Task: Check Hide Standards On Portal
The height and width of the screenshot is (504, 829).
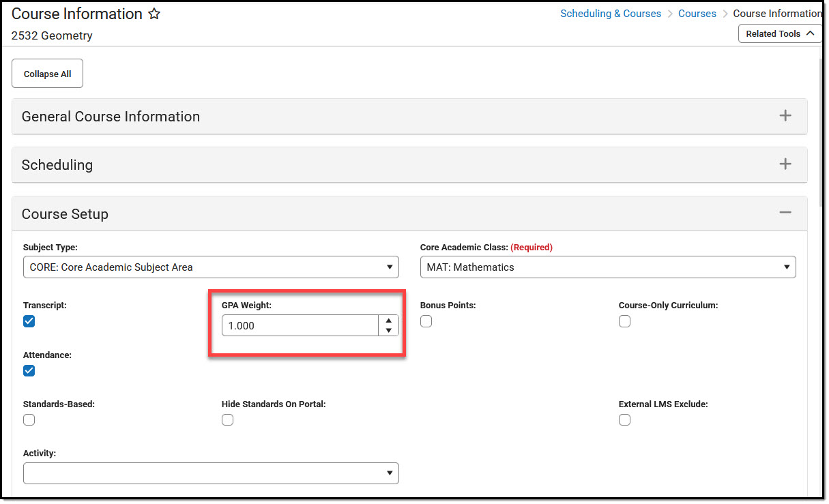Action: pos(228,420)
